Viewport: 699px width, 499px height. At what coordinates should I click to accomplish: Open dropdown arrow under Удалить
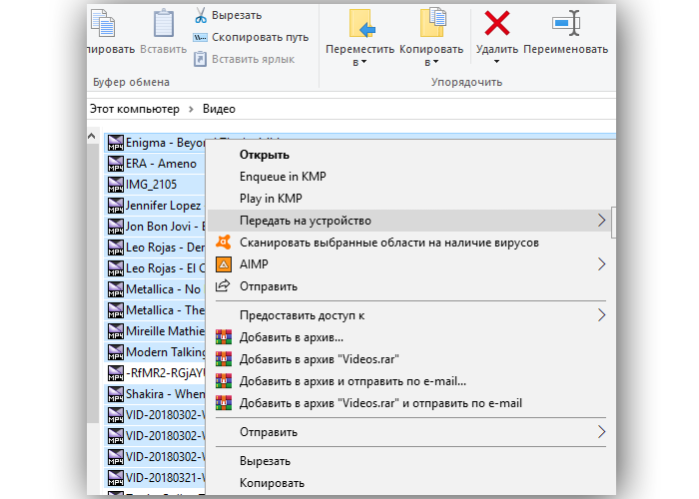click(497, 62)
